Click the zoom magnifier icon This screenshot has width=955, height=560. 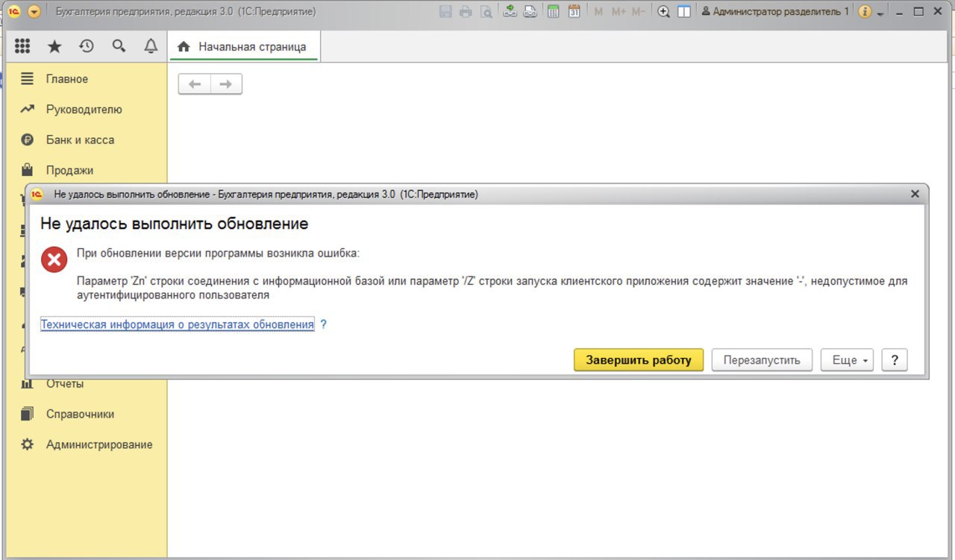(x=663, y=12)
